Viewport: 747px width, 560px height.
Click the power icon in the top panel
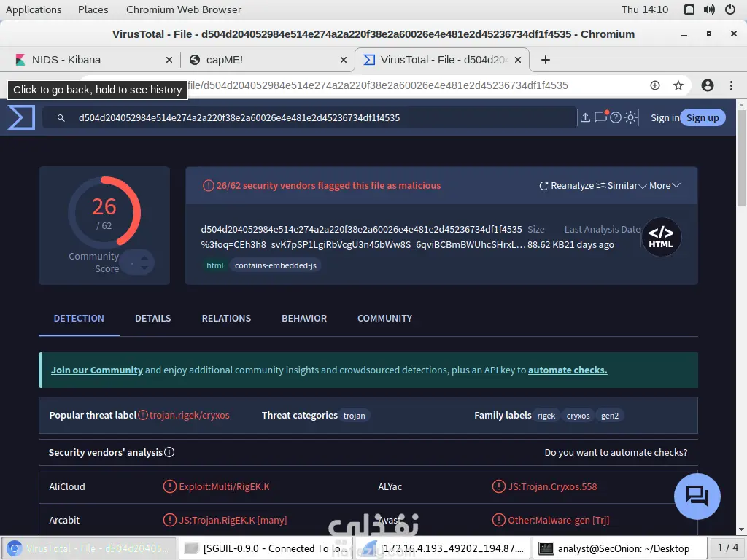tap(729, 9)
